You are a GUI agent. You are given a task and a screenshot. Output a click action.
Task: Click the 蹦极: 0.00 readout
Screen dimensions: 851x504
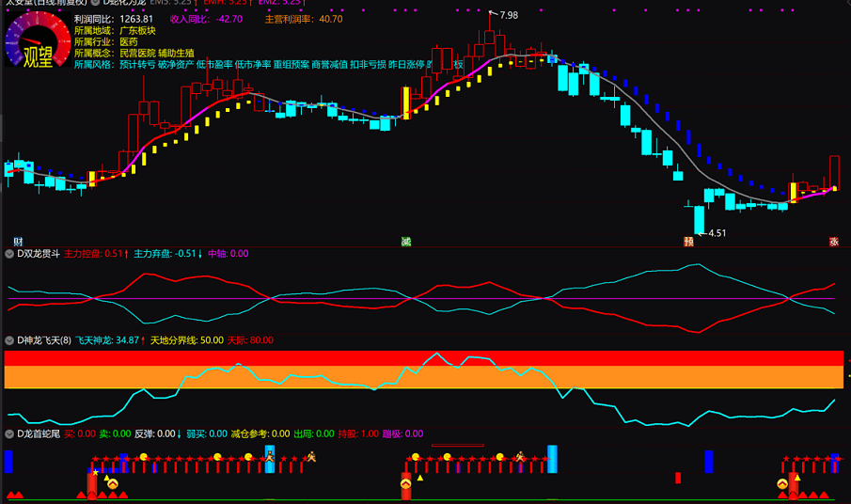pyautogui.click(x=402, y=434)
